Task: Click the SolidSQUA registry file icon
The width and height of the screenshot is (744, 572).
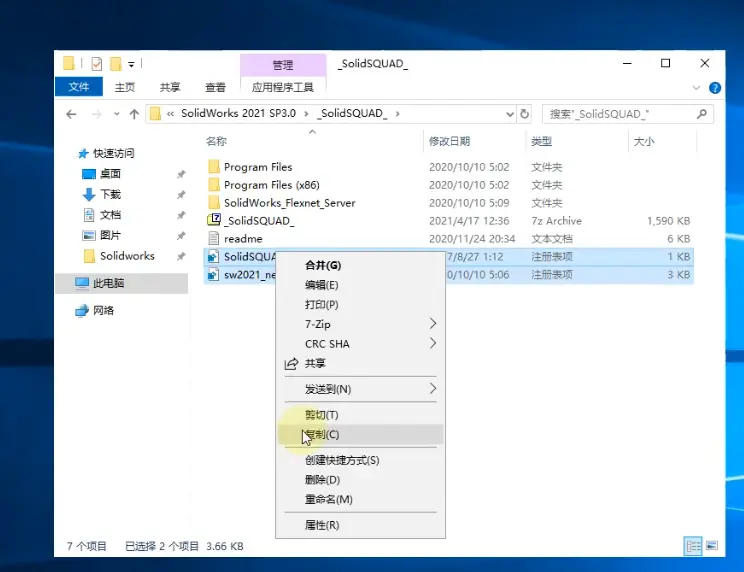Action: coord(214,257)
